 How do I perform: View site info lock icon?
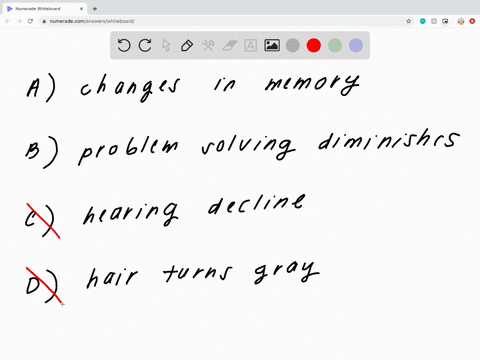[x=44, y=21]
